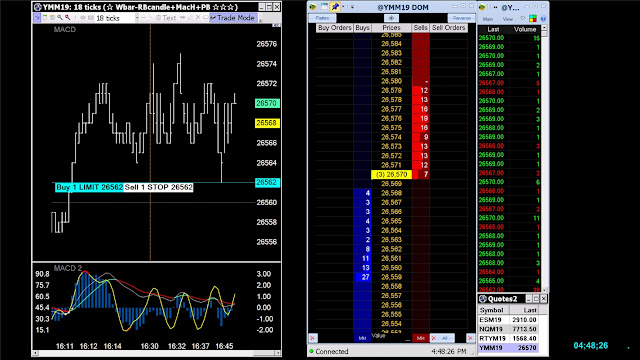This screenshot has width=640, height=360.
Task: Open the View menu in Time & Sales
Action: (x=508, y=19)
